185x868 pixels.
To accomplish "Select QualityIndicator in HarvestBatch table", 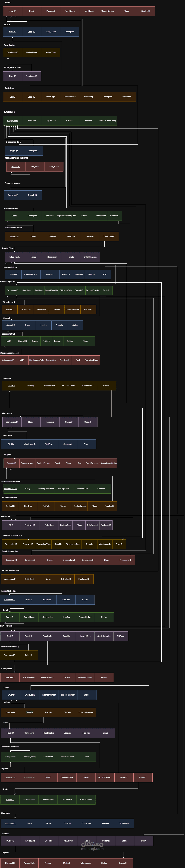I will (104, 636).
